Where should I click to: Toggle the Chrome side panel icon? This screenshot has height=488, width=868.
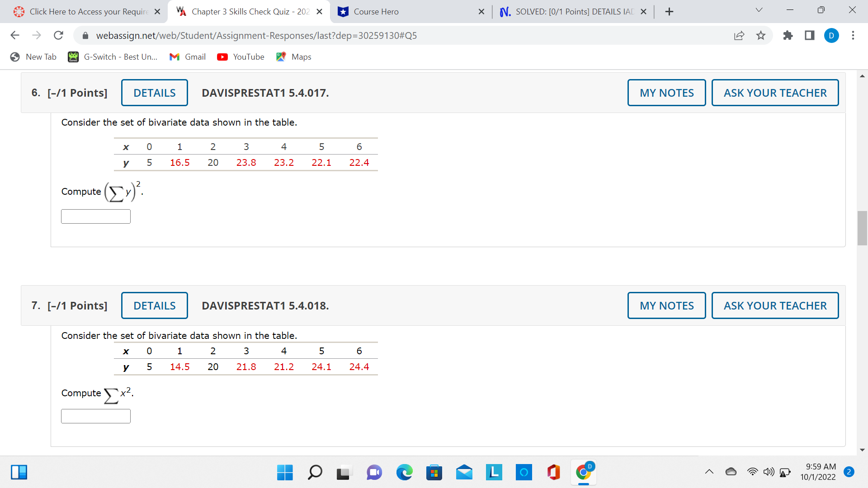(810, 35)
